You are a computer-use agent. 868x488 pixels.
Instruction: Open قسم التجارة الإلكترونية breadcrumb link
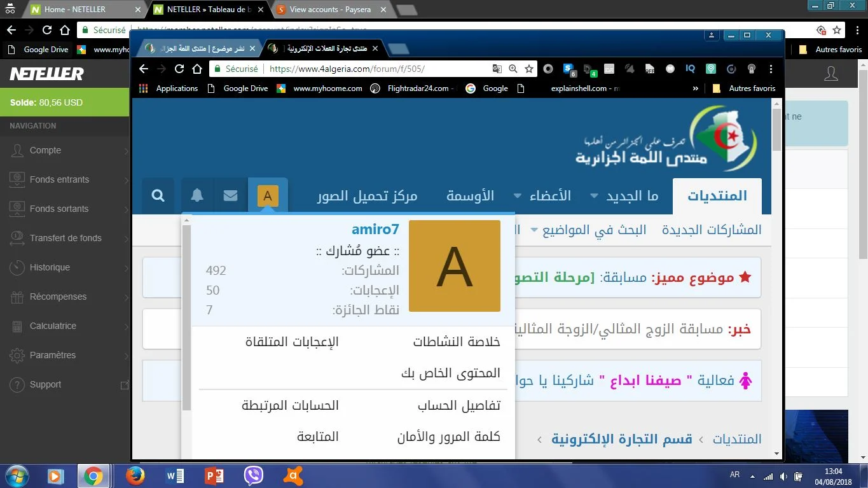[x=621, y=439]
